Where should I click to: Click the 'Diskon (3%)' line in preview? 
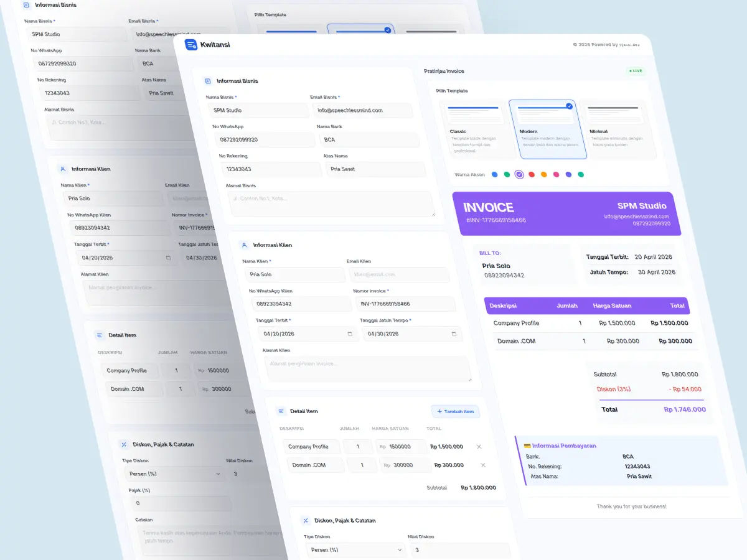point(614,390)
